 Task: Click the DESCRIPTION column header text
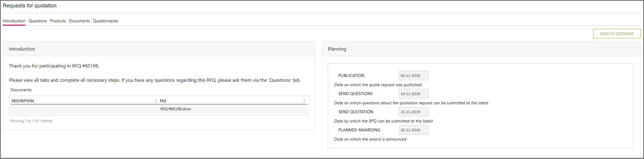[23, 101]
